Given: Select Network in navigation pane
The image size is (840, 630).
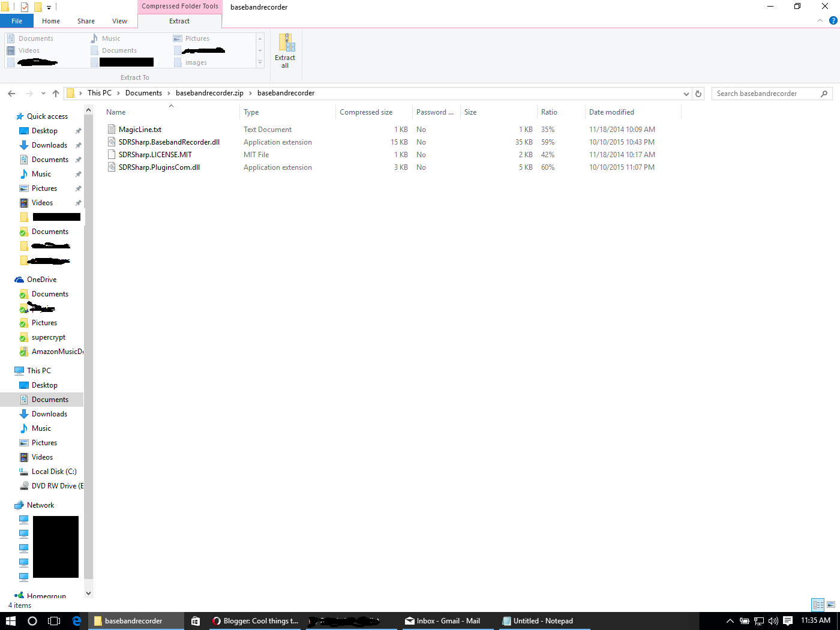Looking at the screenshot, I should [40, 505].
